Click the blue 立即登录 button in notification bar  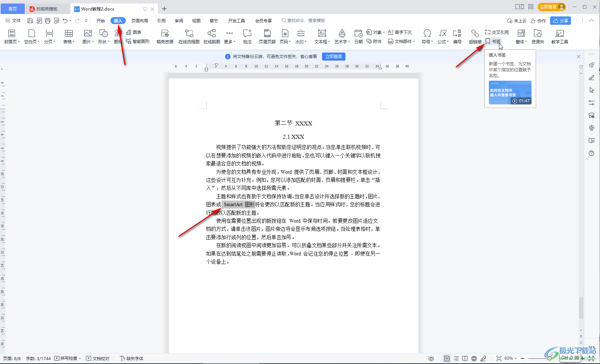(x=334, y=56)
